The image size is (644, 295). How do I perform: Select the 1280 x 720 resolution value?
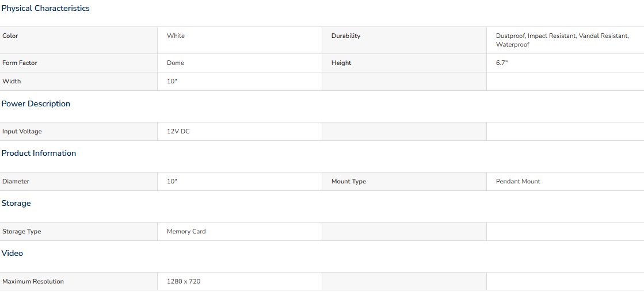click(x=184, y=281)
